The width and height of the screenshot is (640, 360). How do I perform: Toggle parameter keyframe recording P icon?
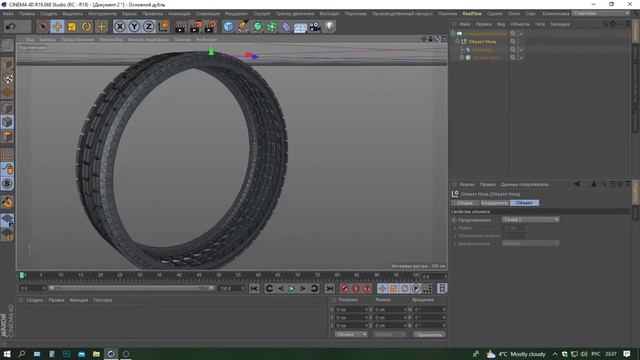tap(416, 289)
